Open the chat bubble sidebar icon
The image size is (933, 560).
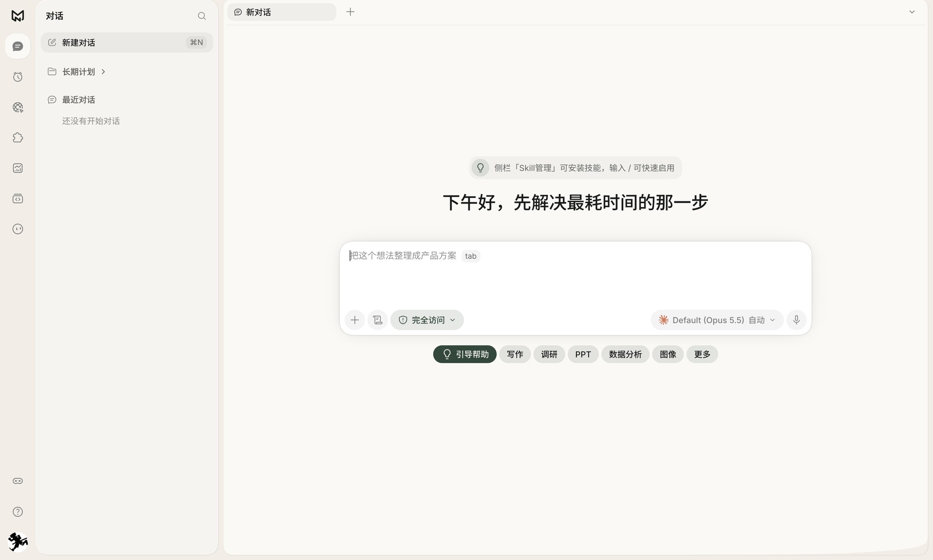pyautogui.click(x=18, y=46)
